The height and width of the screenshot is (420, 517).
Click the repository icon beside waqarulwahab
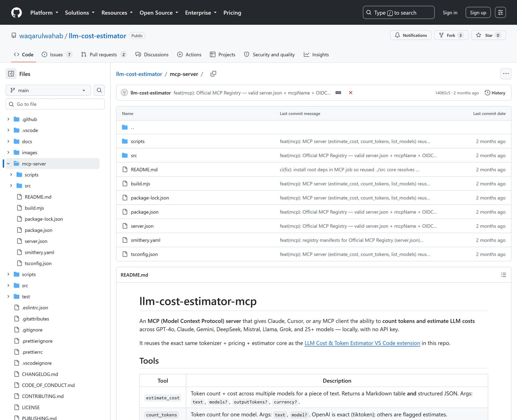(x=14, y=36)
